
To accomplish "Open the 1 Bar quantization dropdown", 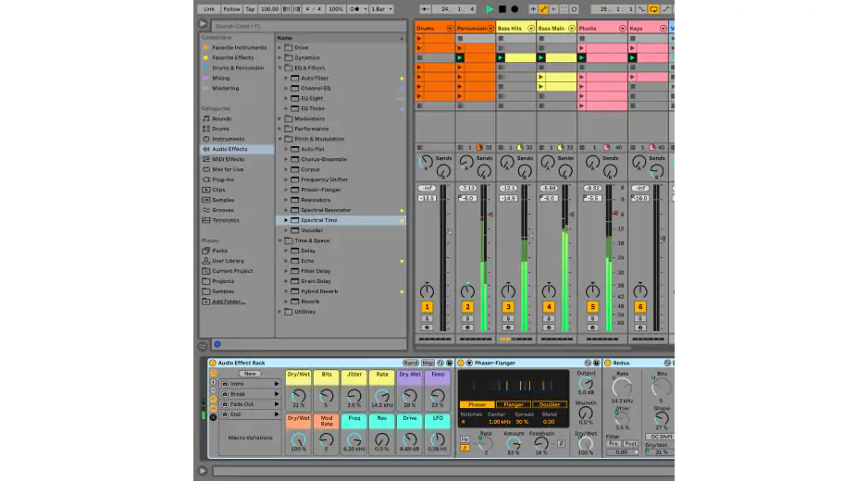I will pos(381,8).
